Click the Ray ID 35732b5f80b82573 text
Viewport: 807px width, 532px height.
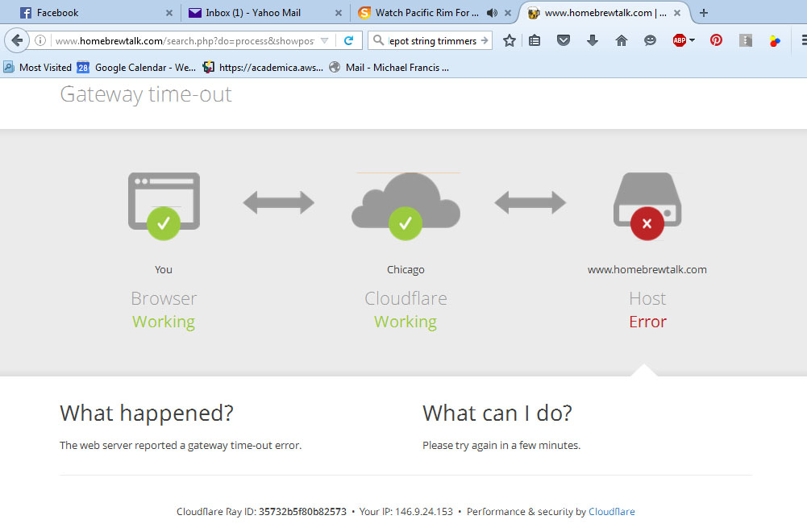302,511
